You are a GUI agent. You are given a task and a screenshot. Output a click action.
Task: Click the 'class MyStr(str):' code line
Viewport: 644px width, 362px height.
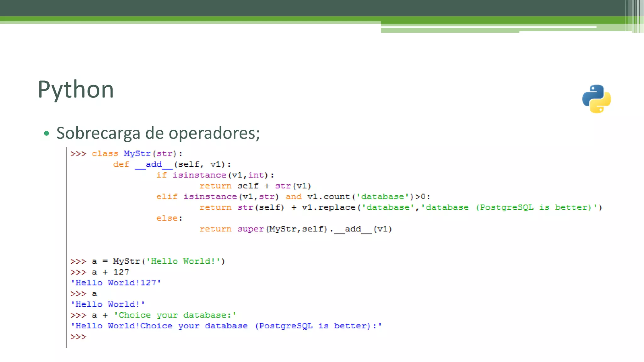click(126, 154)
